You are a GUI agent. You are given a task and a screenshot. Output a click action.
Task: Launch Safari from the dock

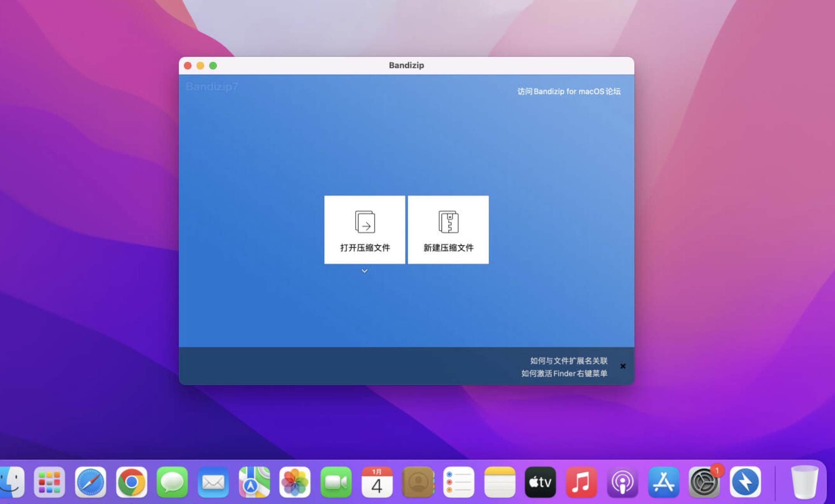tap(90, 482)
